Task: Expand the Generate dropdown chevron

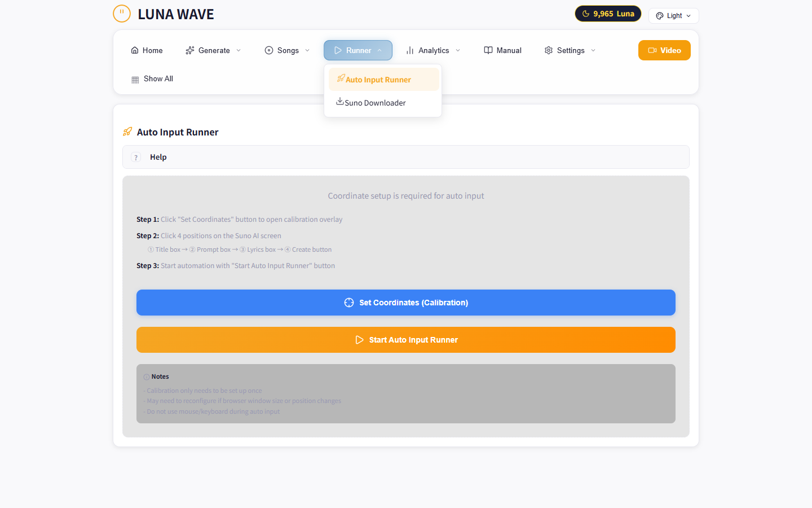Action: click(239, 50)
